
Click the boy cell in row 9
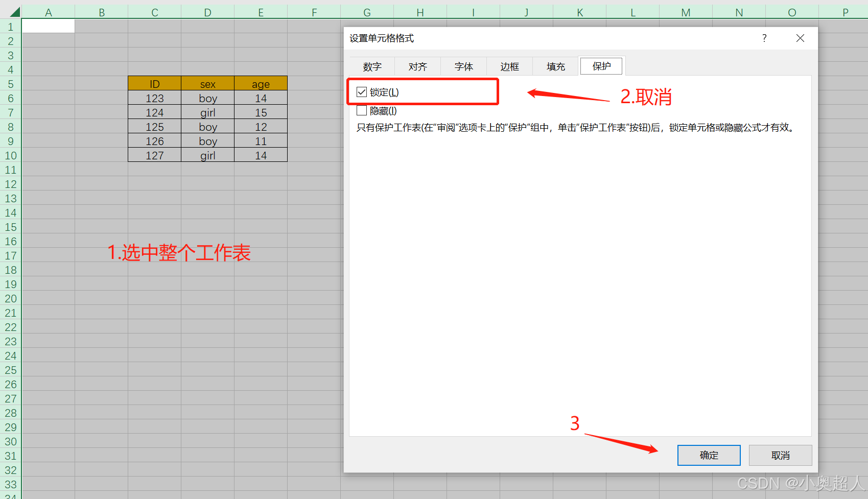click(x=208, y=141)
